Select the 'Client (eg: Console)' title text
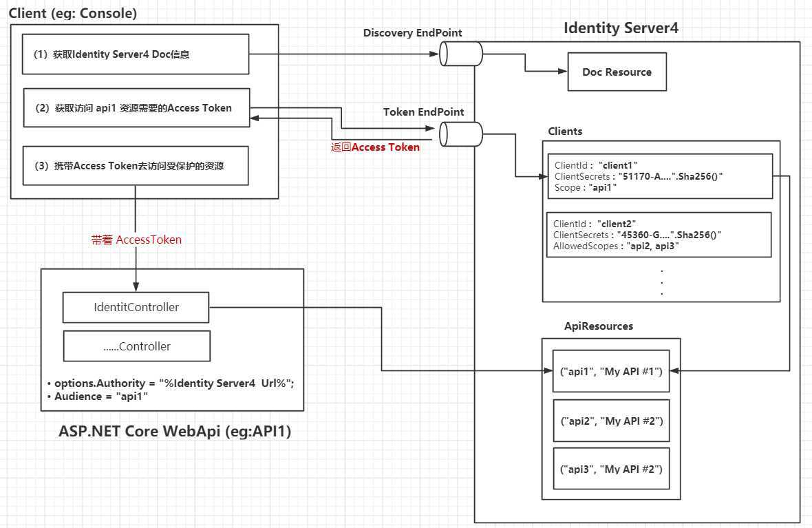This screenshot has height=528, width=812. (73, 13)
